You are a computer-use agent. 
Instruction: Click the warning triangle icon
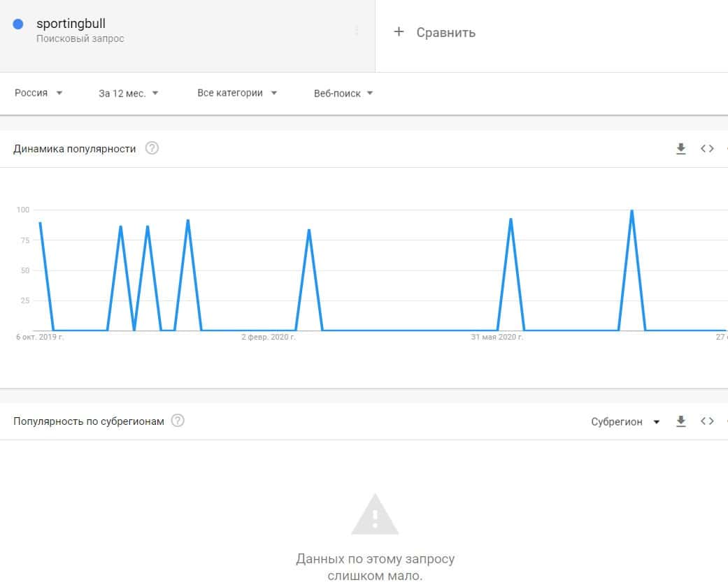click(x=375, y=515)
